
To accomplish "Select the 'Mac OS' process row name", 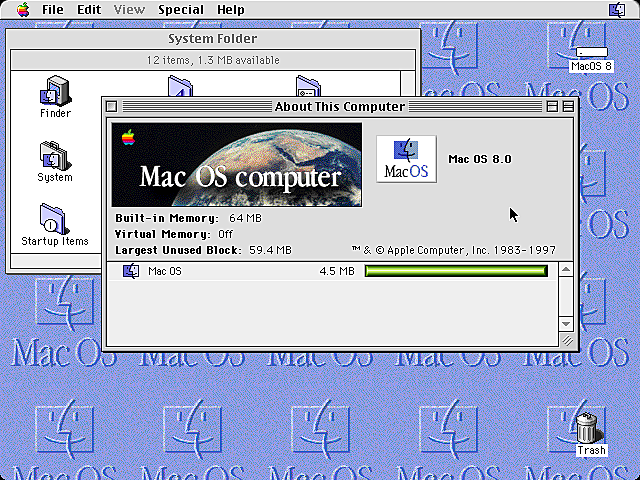I will (164, 271).
